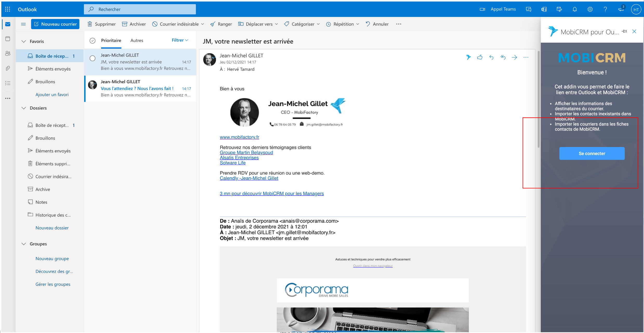Select the Prioritaire tab
This screenshot has height=333, width=644.
coord(111,41)
